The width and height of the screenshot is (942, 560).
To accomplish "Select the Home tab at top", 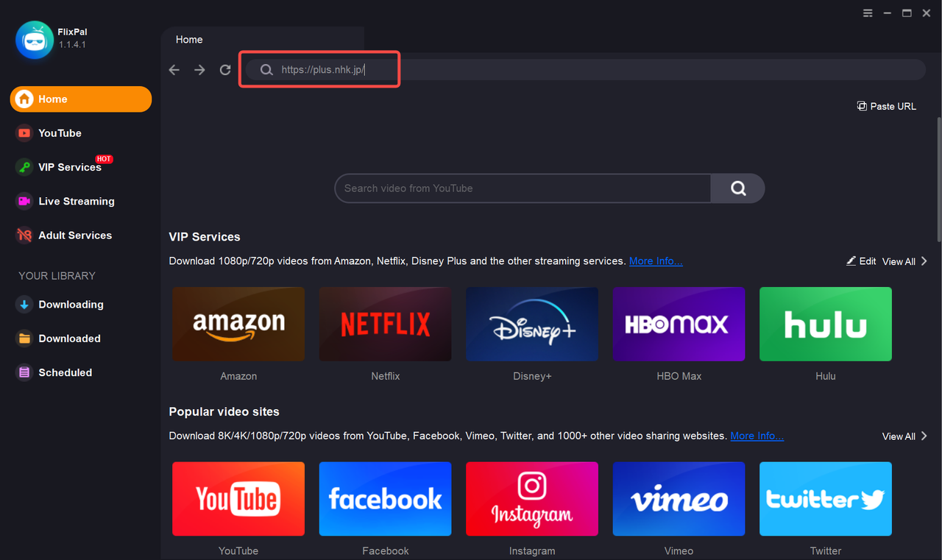I will [x=189, y=40].
